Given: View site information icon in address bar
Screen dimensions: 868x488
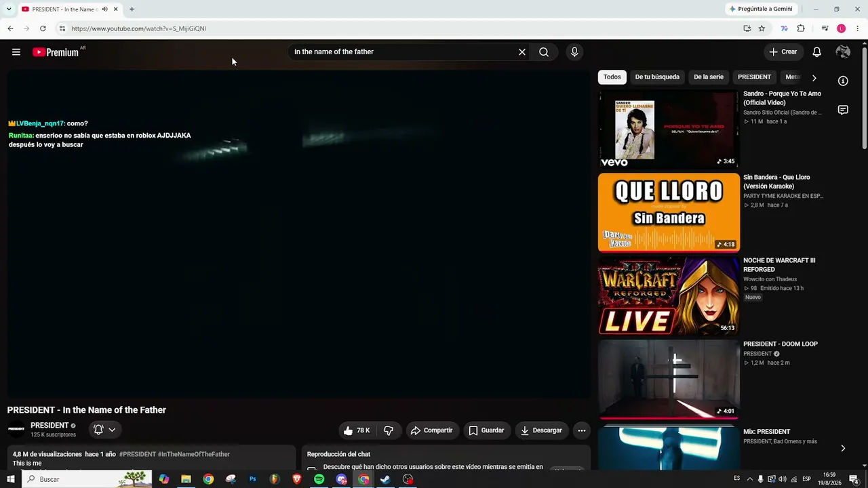Looking at the screenshot, I should click(62, 28).
